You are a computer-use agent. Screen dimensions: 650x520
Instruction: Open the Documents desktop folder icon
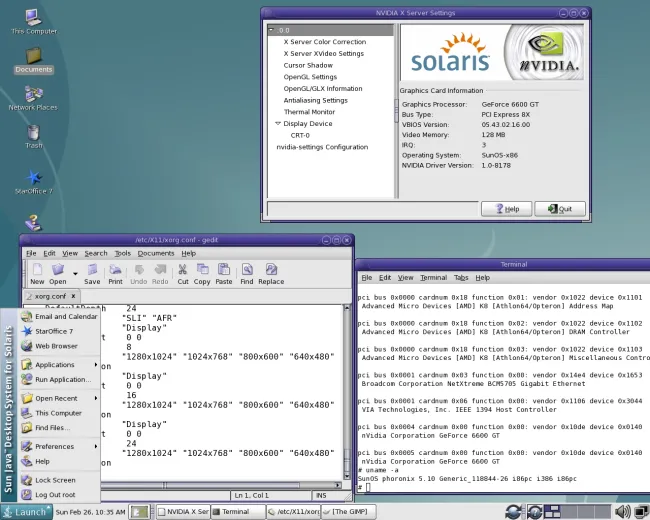(33, 58)
